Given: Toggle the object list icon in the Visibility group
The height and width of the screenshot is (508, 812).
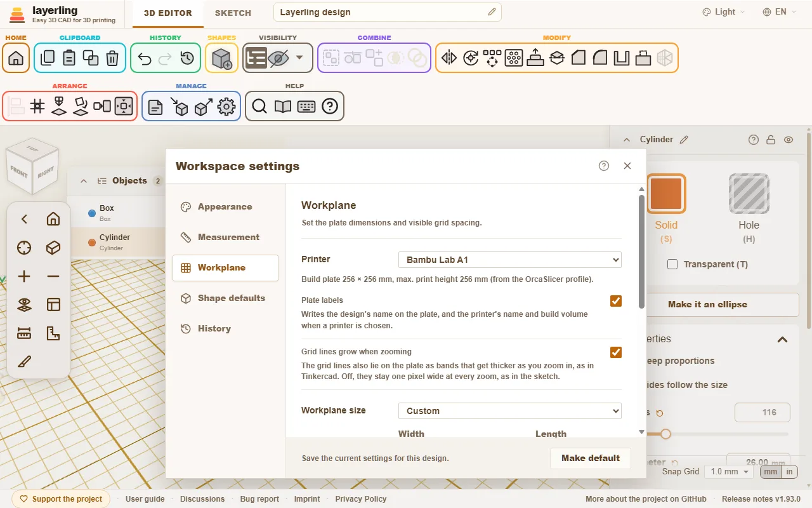Looking at the screenshot, I should pos(256,58).
